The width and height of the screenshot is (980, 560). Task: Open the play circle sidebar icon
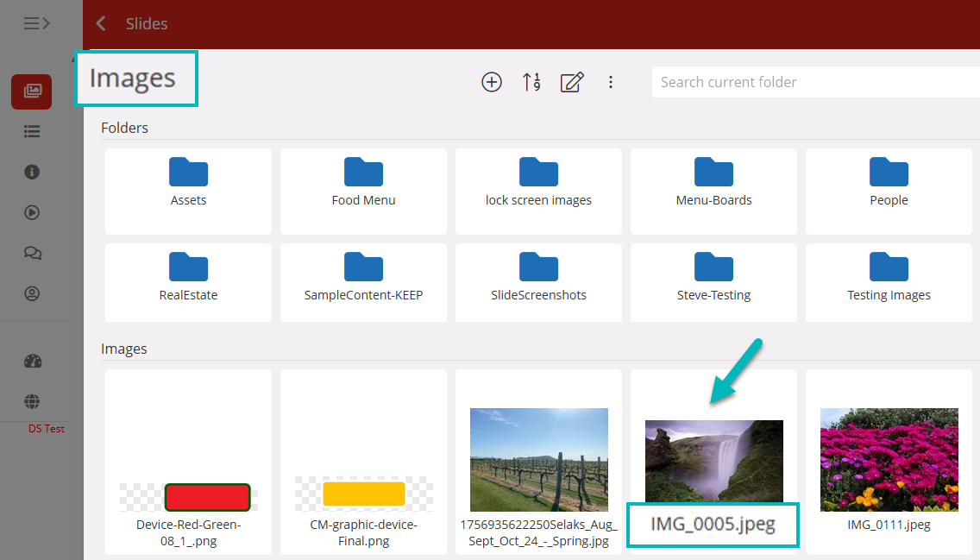pos(32,212)
